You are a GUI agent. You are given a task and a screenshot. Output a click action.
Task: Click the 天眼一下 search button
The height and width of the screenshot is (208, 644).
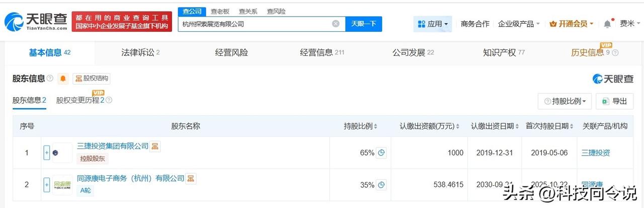pos(364,24)
